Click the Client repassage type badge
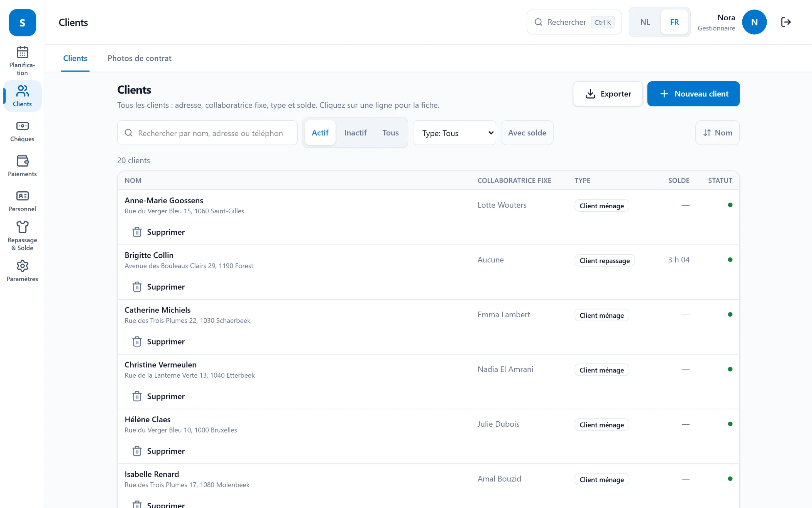This screenshot has width=812, height=508. click(x=605, y=260)
